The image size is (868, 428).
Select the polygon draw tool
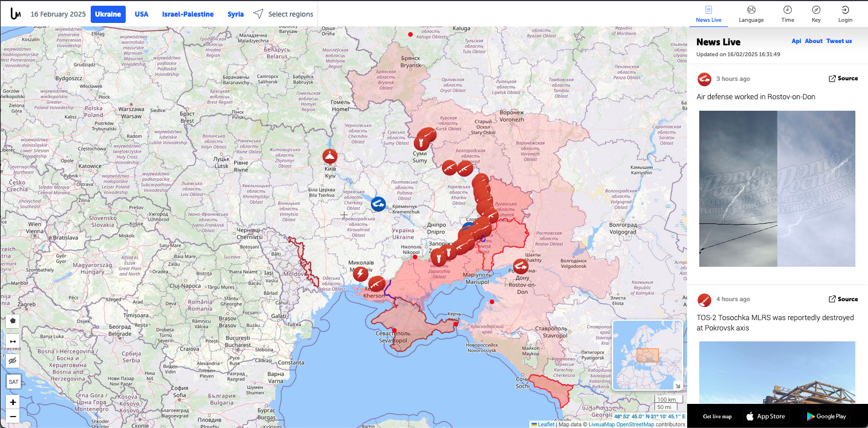point(13,321)
